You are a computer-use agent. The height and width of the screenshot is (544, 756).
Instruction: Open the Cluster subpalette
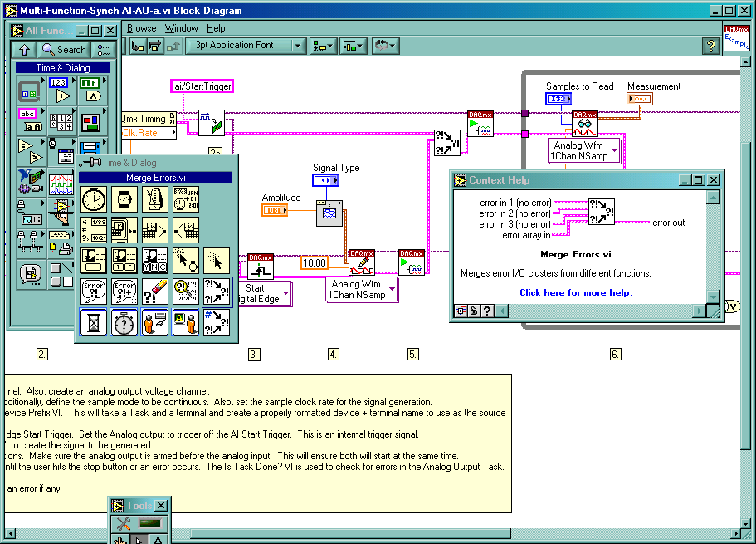[91, 120]
